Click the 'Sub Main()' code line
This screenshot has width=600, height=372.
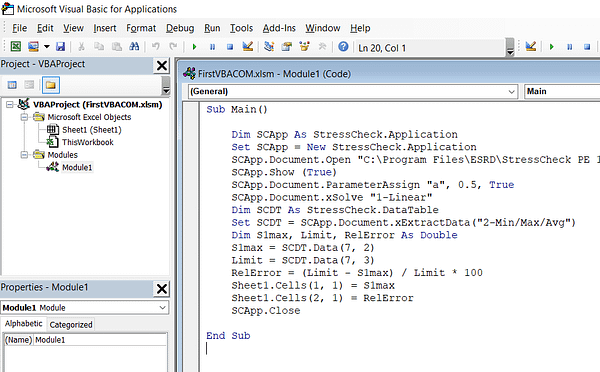coord(237,109)
